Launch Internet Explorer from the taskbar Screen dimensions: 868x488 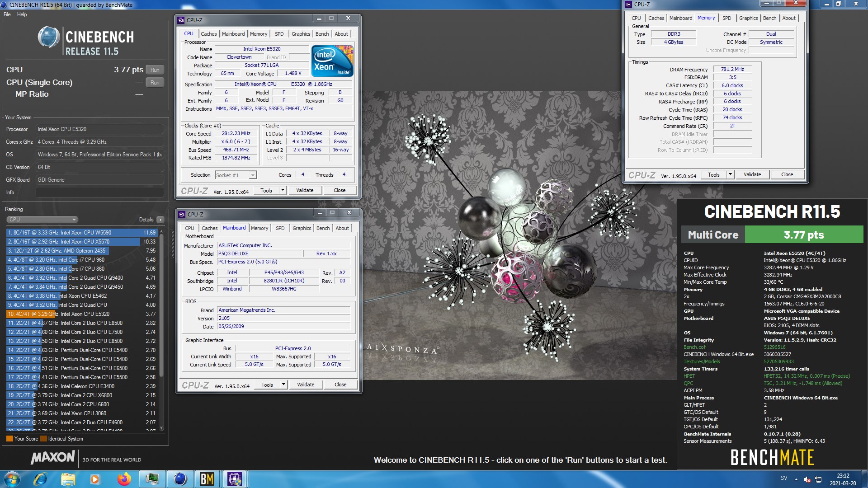tap(40, 479)
